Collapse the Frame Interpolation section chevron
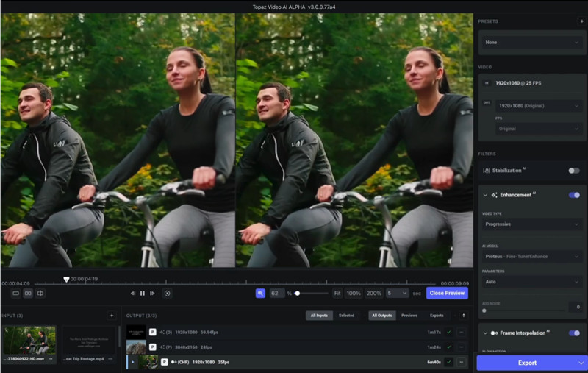Viewport: 588px width, 373px height. (485, 333)
